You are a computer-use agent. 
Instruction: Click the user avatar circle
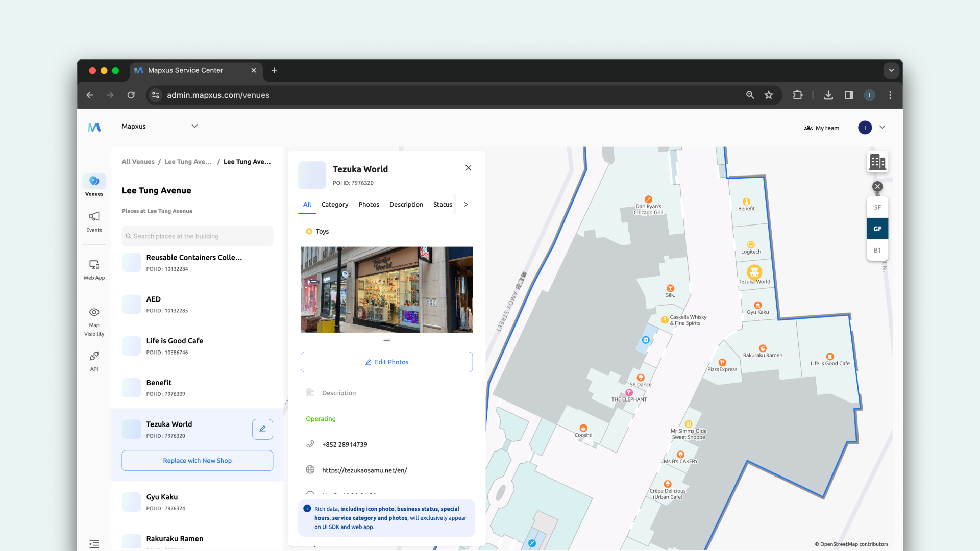point(865,128)
